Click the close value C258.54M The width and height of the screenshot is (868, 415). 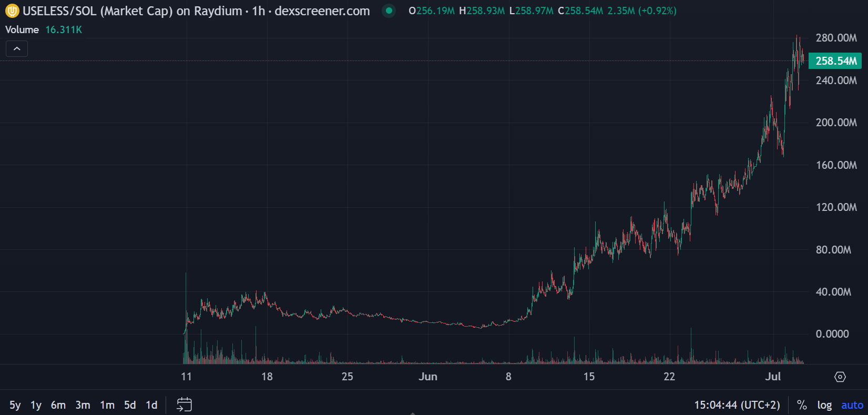pos(580,11)
